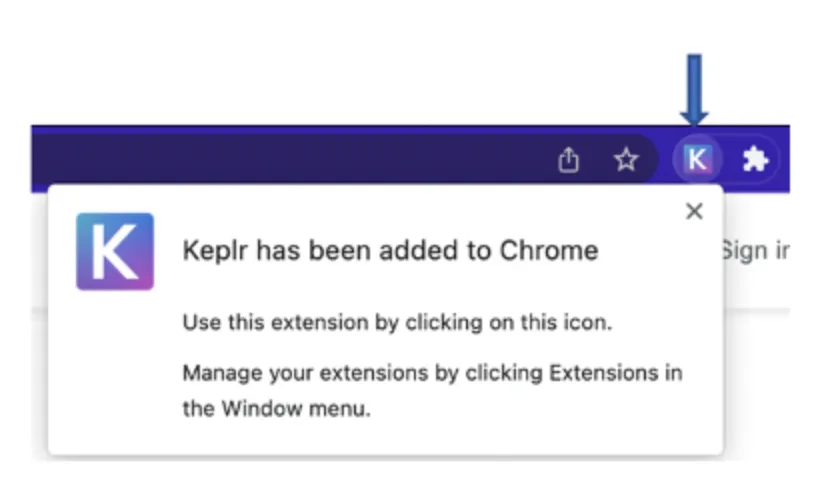Click 'the Window menu.' text line

point(276,408)
